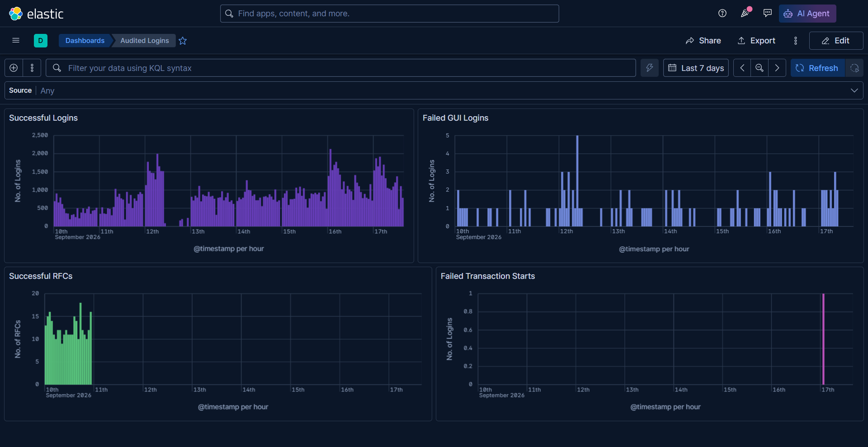The image size is (868, 447).
Task: Open the AI Agent assistant
Action: click(807, 14)
